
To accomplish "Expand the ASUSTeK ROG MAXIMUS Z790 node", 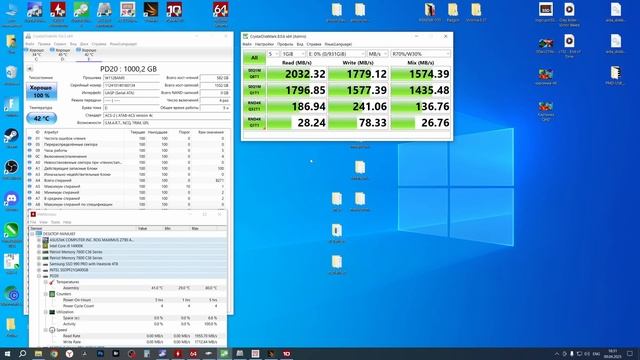I will pos(39,240).
